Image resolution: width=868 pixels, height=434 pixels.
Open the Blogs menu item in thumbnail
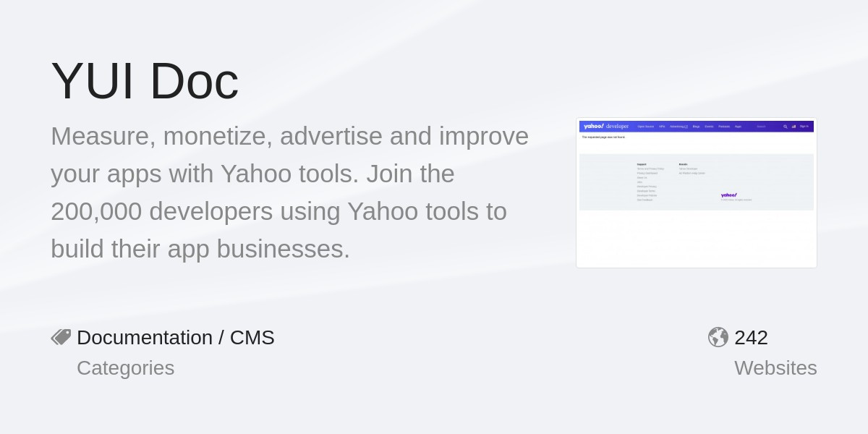click(696, 127)
